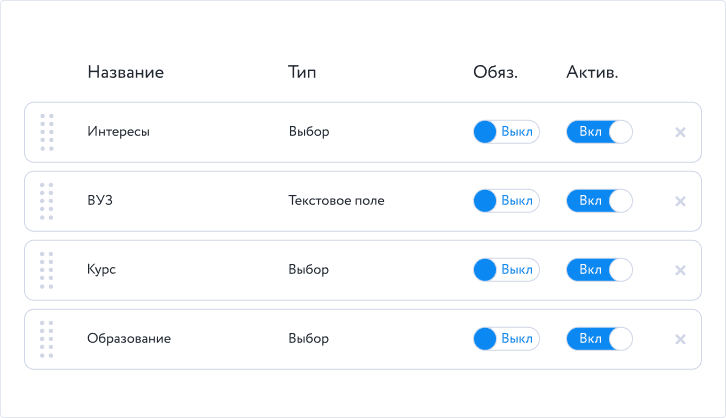Click drag handle of Интересы row

click(46, 132)
